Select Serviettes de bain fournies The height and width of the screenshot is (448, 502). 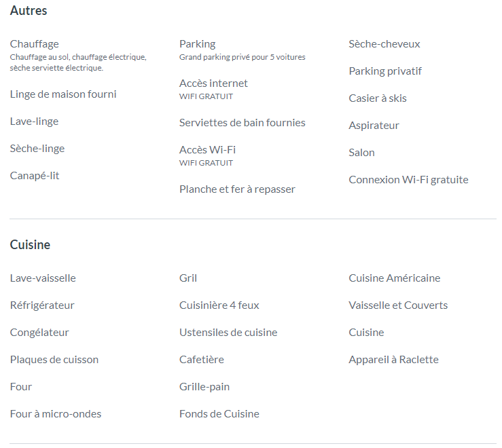coord(242,123)
